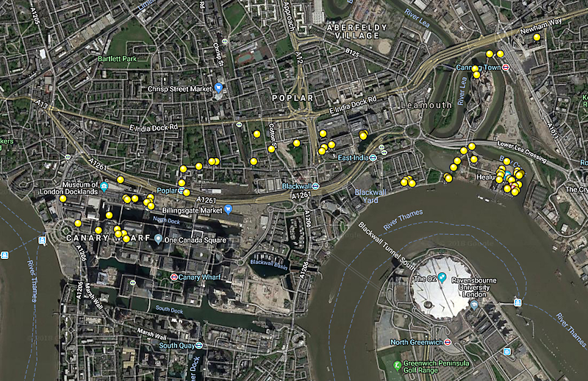Click the North Greenwich tube station icon
This screenshot has width=588, height=381.
click(448, 342)
